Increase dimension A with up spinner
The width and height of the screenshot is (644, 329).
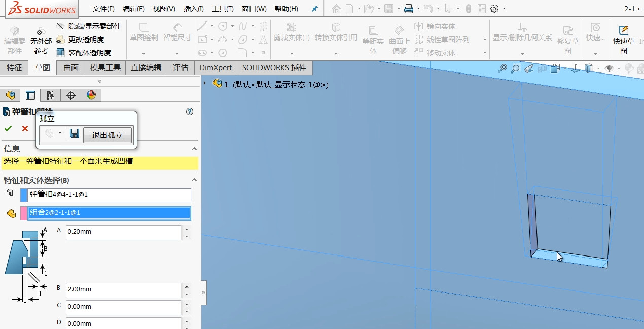[187, 229]
